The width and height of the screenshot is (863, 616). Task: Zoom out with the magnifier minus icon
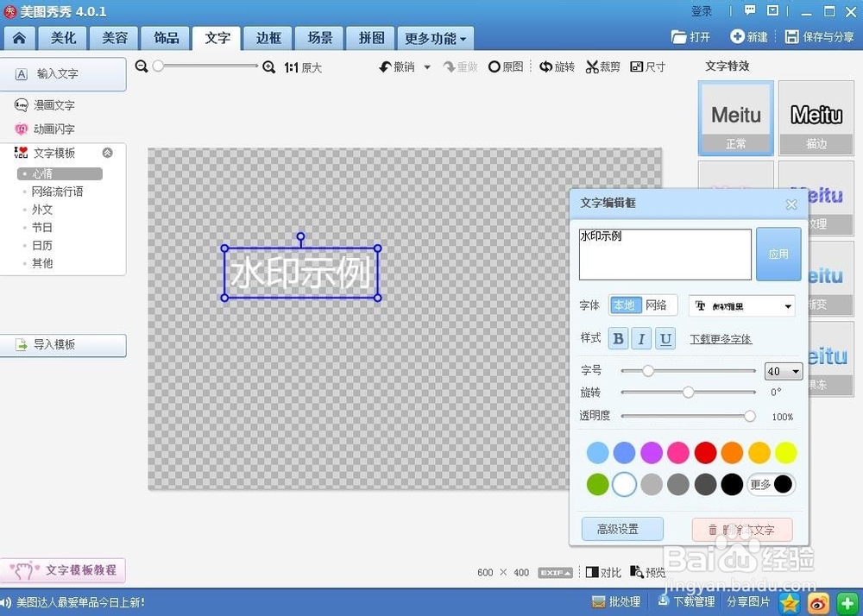click(142, 66)
